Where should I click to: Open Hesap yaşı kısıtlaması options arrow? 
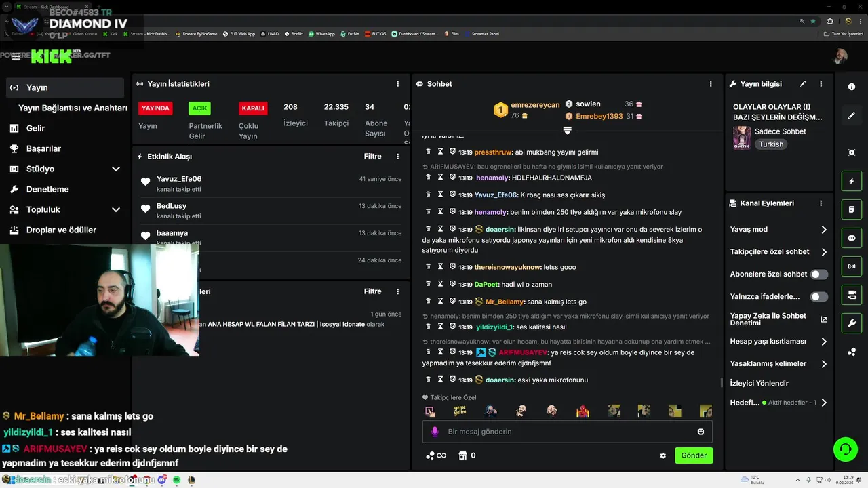(x=824, y=342)
